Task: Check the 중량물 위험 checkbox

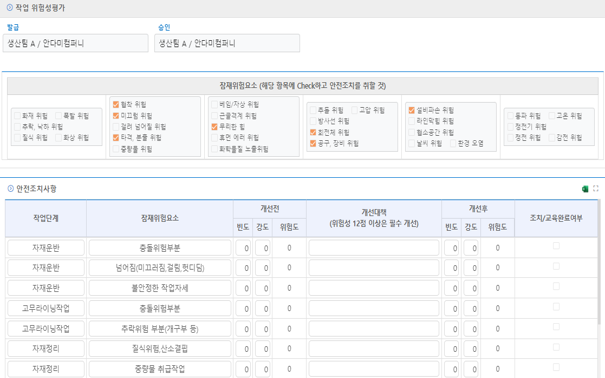Action: (116, 149)
